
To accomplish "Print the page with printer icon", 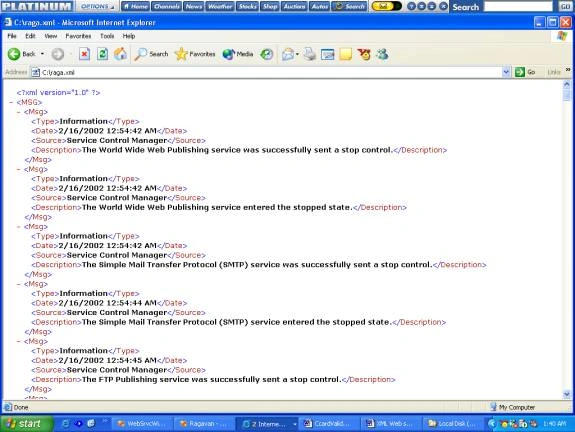I will tap(310, 54).
